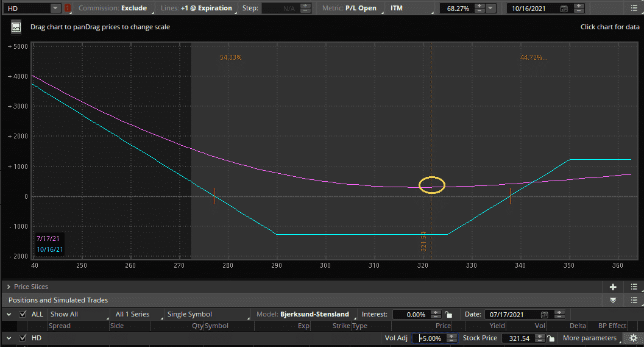Expand the Price Slices section
Viewport: 644px width, 347px height.
(8, 287)
